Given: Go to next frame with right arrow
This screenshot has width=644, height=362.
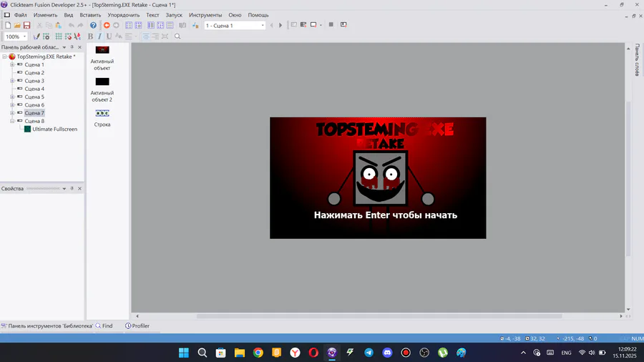Looking at the screenshot, I should pyautogui.click(x=280, y=26).
